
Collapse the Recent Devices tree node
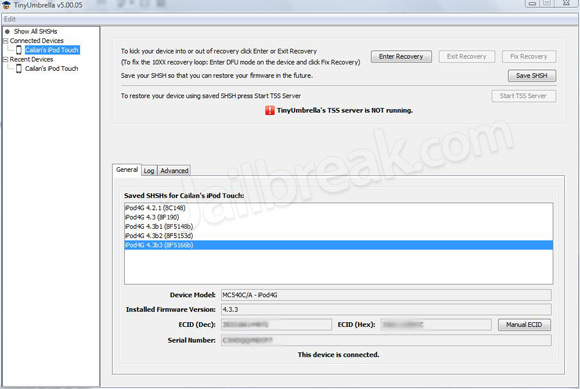point(6,59)
